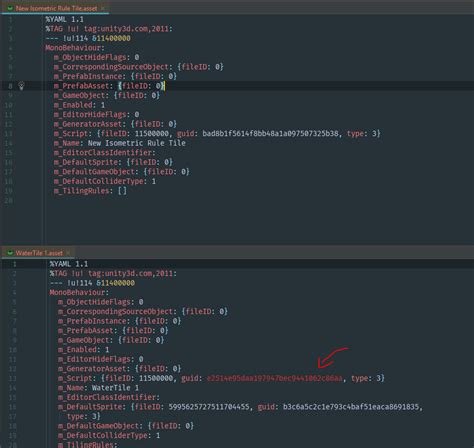This screenshot has height=448, width=474.
Task: Switch to the WaterTile 1.asset tab
Action: point(38,253)
